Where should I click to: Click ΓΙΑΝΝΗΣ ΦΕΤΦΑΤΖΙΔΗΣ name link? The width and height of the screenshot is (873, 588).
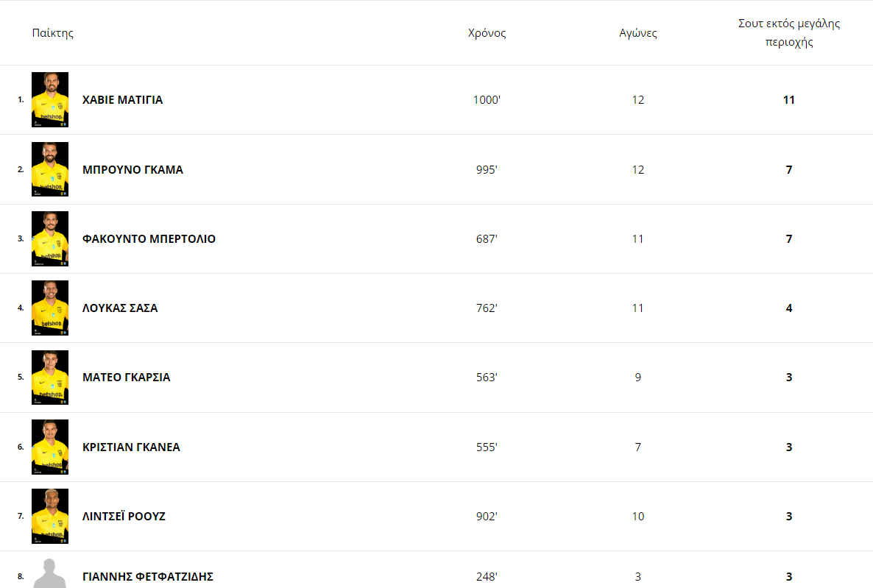click(147, 577)
